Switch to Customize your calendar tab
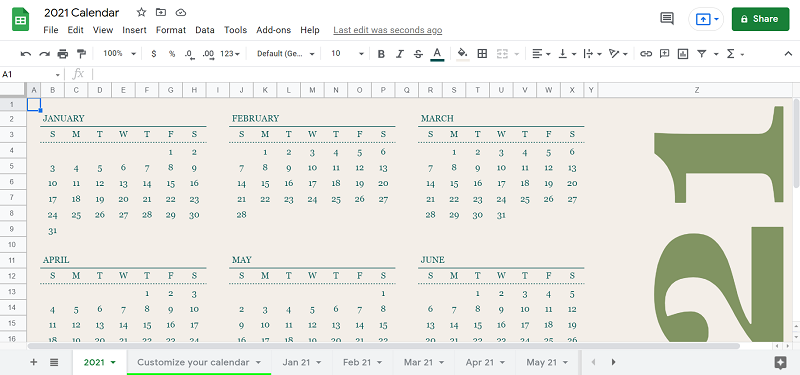This screenshot has width=800, height=375. tap(199, 362)
